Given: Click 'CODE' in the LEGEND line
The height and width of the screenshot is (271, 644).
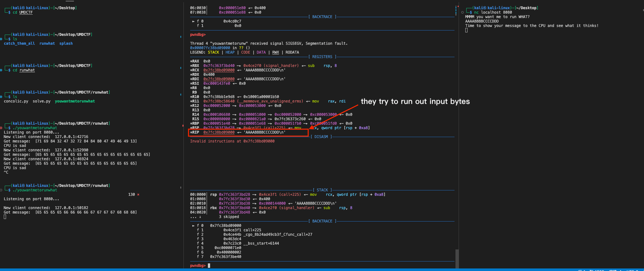Looking at the screenshot, I should [x=246, y=52].
